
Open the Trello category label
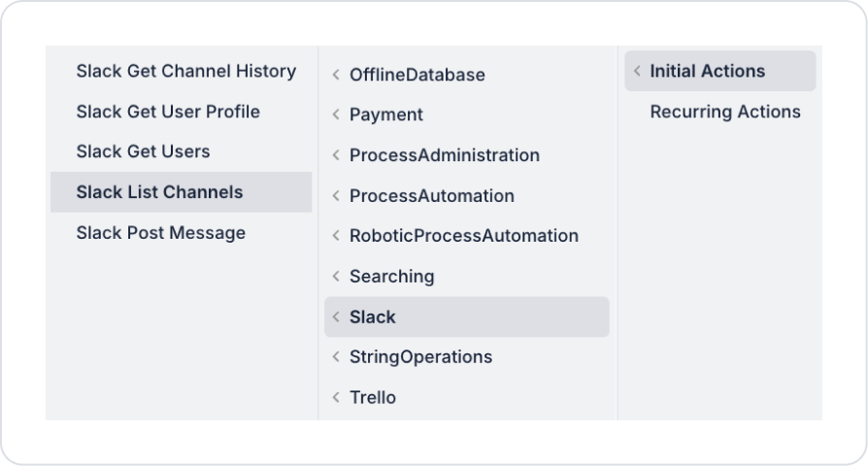tap(373, 398)
